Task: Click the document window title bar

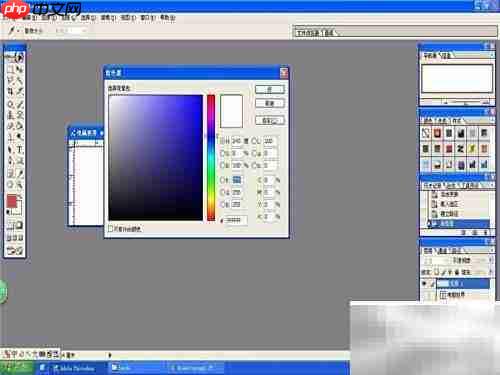Action: pyautogui.click(x=86, y=133)
